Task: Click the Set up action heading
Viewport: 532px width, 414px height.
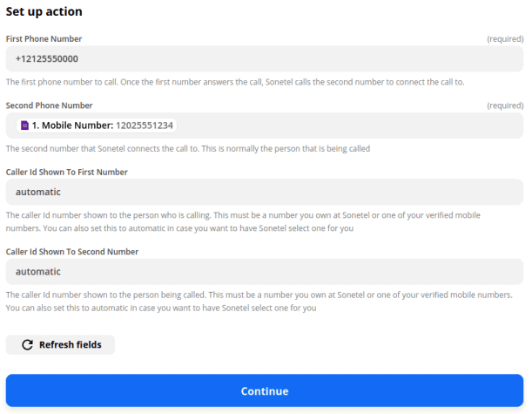Action: pos(44,12)
